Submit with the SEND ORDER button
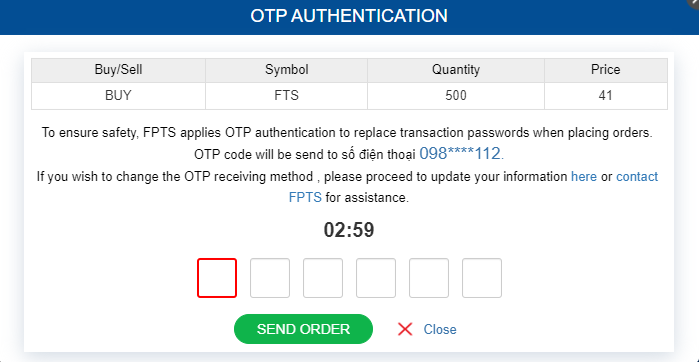 pyautogui.click(x=303, y=329)
